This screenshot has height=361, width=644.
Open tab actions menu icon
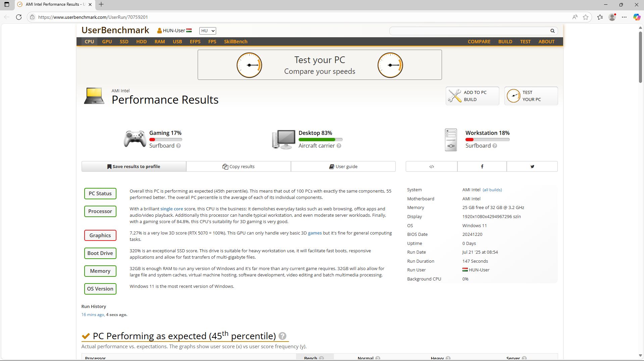6,4
